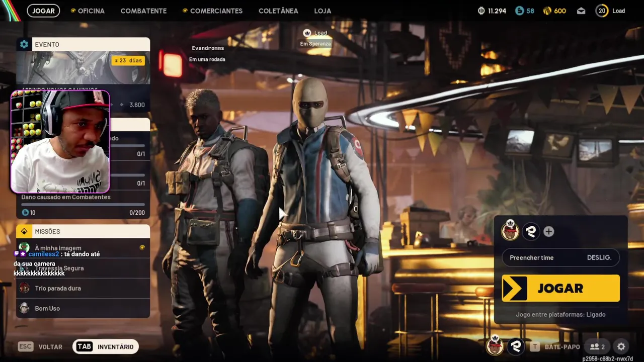644x362 pixels.
Task: Open the LOJA tab
Action: (x=323, y=11)
